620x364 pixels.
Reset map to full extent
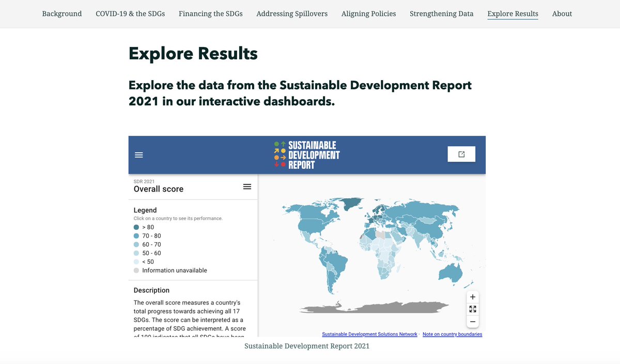pos(473,309)
